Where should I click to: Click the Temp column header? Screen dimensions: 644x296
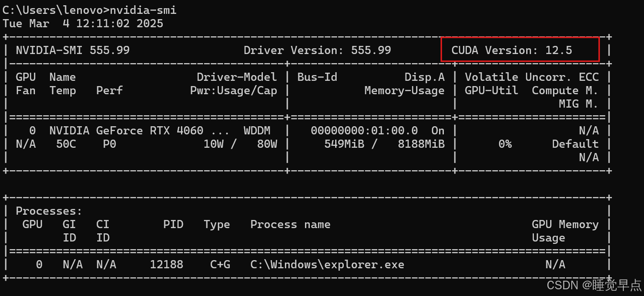click(x=63, y=90)
